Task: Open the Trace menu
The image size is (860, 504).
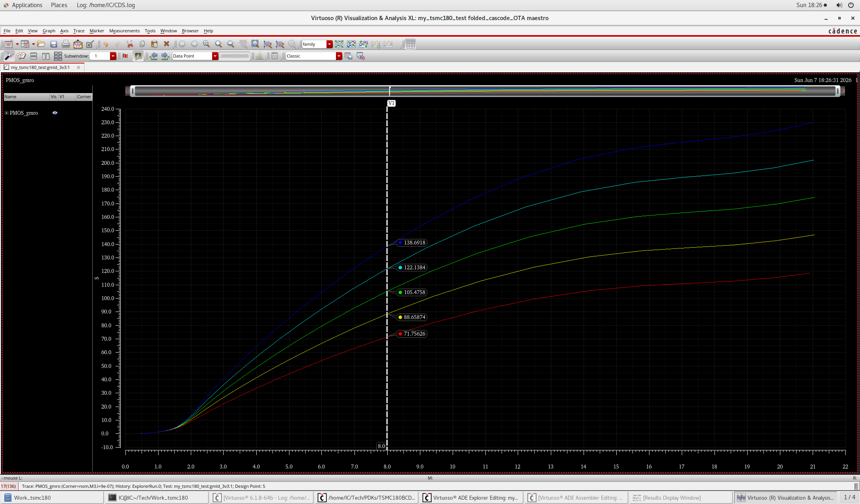Action: click(x=79, y=31)
